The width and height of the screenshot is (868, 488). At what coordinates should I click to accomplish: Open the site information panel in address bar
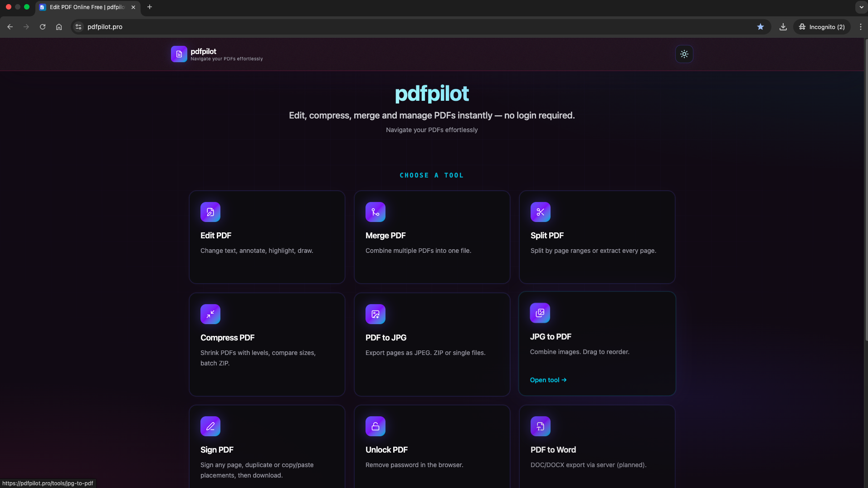click(78, 27)
